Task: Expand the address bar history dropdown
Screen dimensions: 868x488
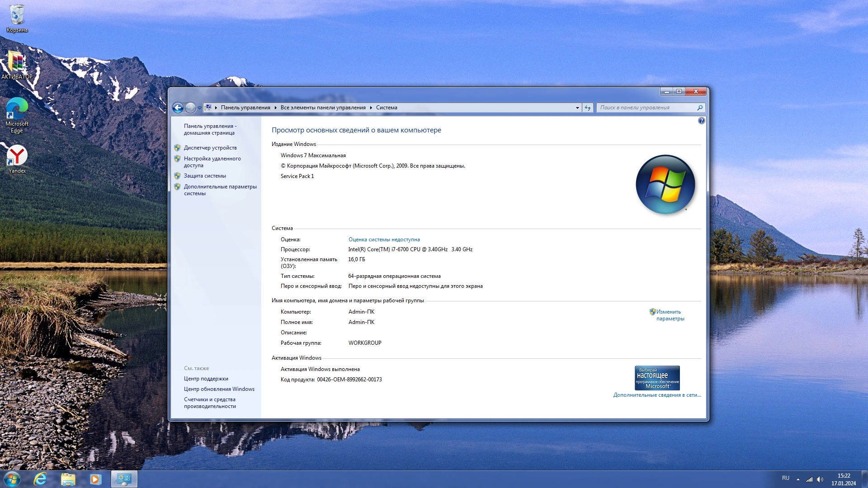Action: pos(577,108)
